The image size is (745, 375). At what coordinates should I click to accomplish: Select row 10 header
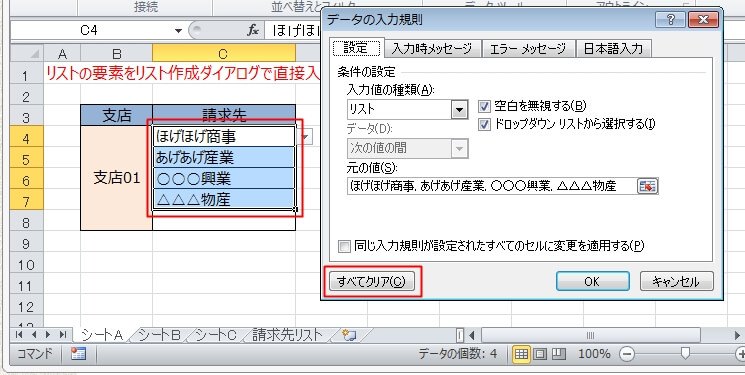(26, 265)
